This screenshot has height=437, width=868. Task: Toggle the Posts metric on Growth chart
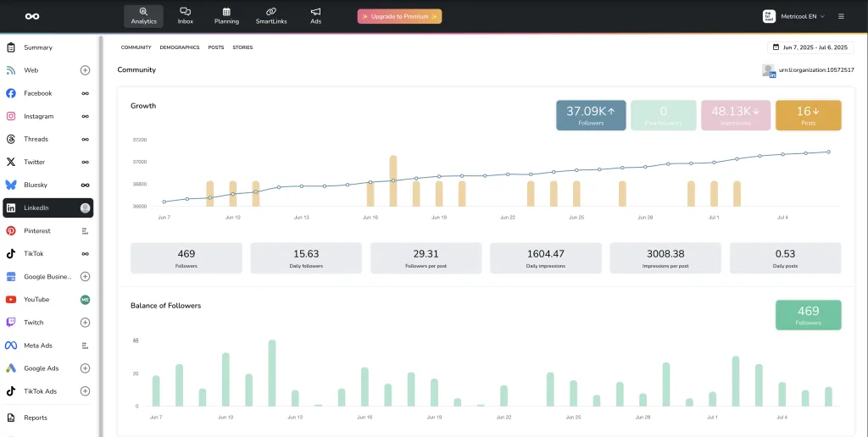point(808,115)
